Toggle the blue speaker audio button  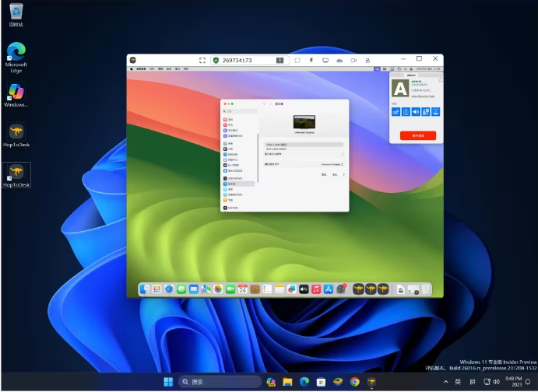[416, 112]
